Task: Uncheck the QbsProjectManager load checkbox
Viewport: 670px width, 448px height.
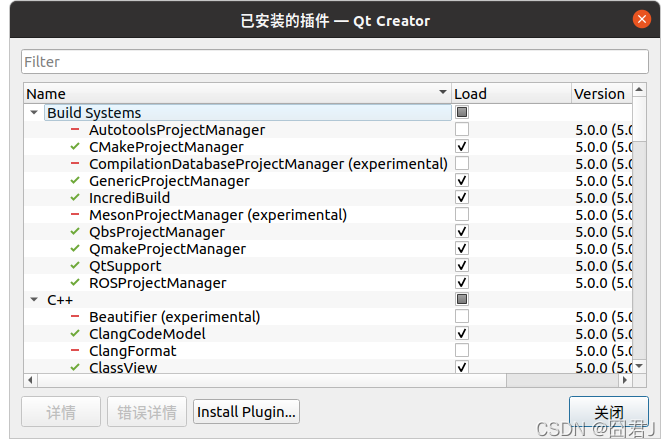Action: [x=462, y=232]
